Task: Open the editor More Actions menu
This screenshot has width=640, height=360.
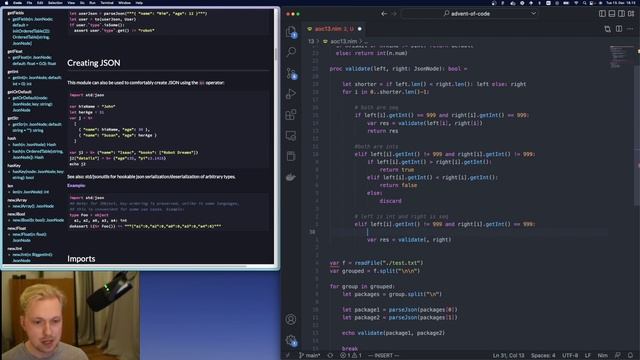Action: 631,29
